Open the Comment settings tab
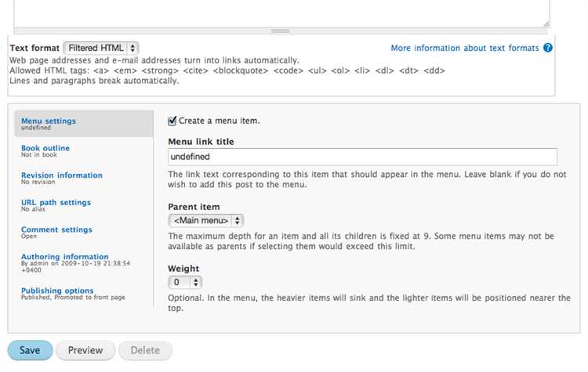The width and height of the screenshot is (588, 372). [84, 233]
